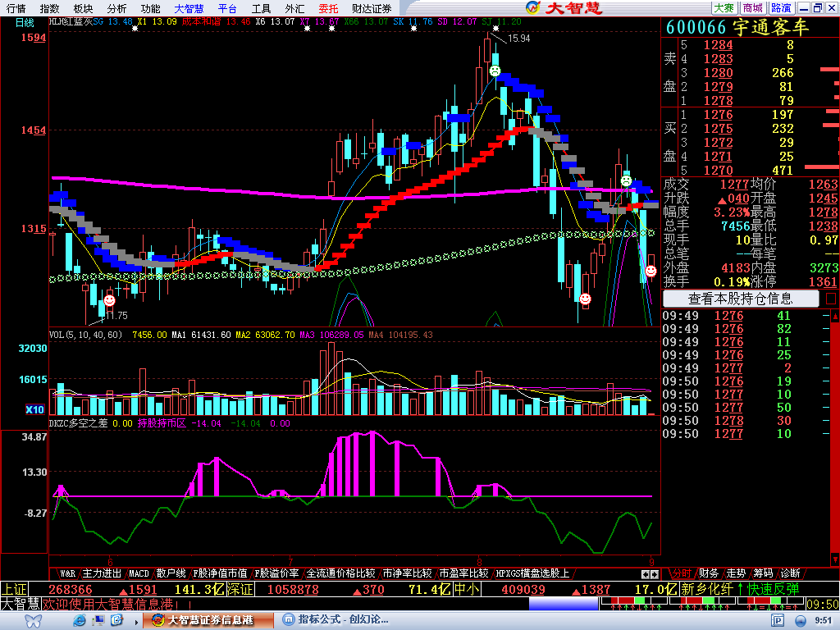The width and height of the screenshot is (840, 630).
Task: Click the month 8 marker on the time axis
Action: pyautogui.click(x=479, y=561)
